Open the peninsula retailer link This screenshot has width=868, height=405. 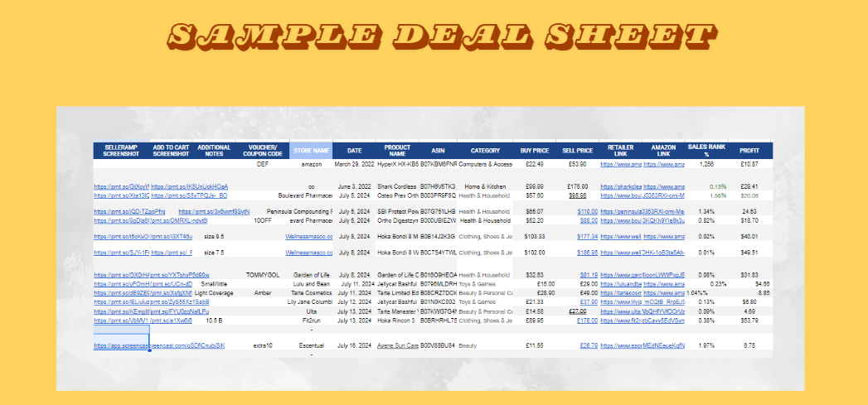[621, 211]
